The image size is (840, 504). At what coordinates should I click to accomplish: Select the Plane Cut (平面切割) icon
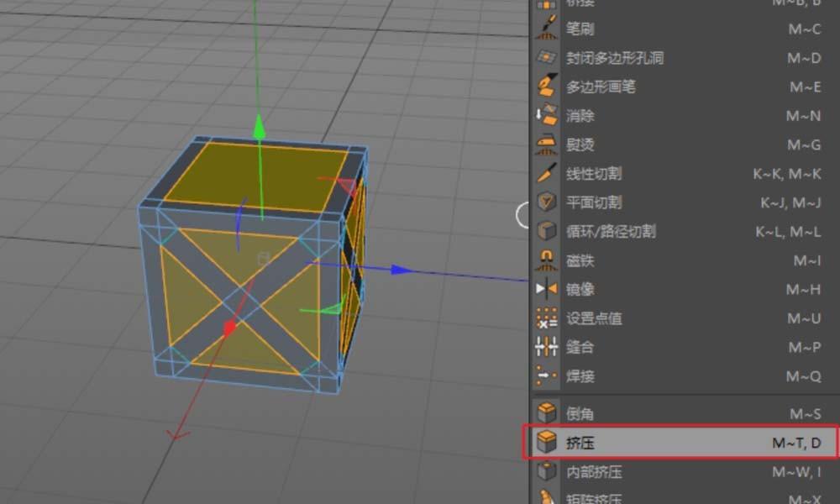point(548,202)
